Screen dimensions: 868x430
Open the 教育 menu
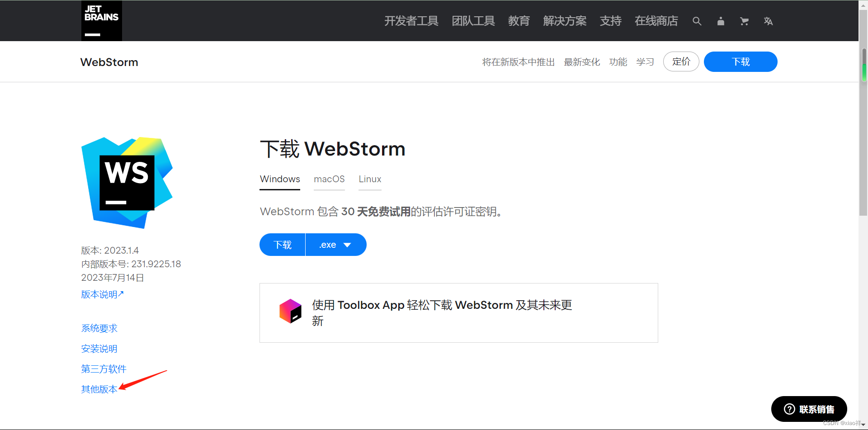click(519, 21)
